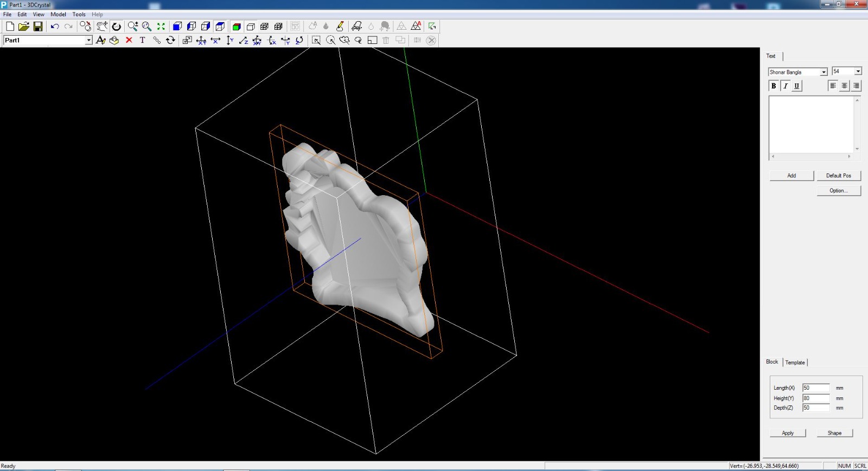This screenshot has height=471, width=868.
Task: Fit view with green arrows icon
Action: tap(161, 26)
